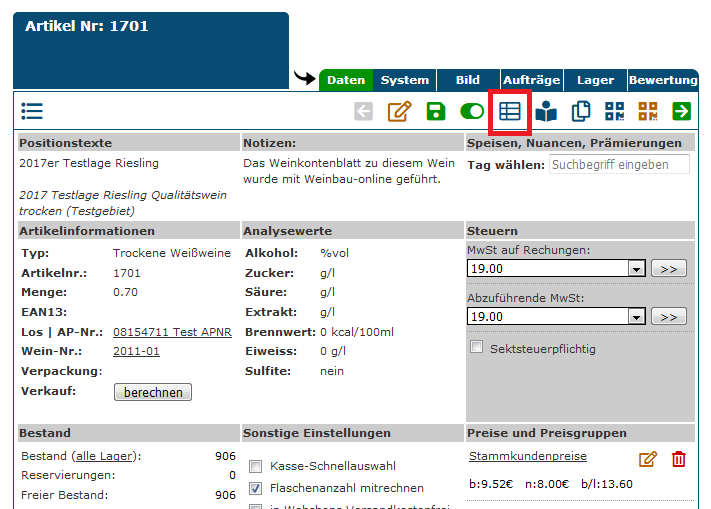The width and height of the screenshot is (711, 509).
Task: Click the copy article icon
Action: click(580, 111)
